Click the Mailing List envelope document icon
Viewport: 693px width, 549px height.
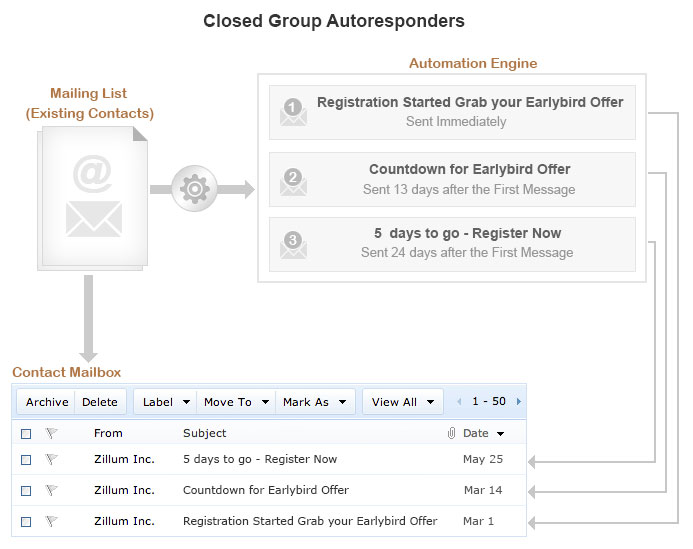(93, 198)
